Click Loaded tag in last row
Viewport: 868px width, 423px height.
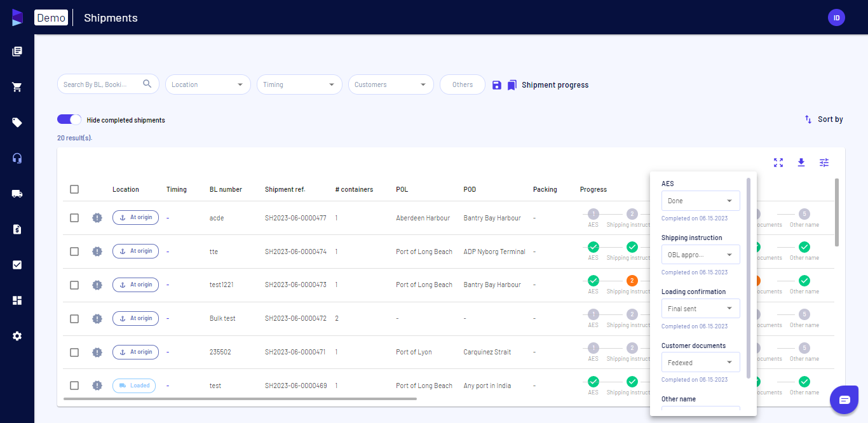coord(134,386)
